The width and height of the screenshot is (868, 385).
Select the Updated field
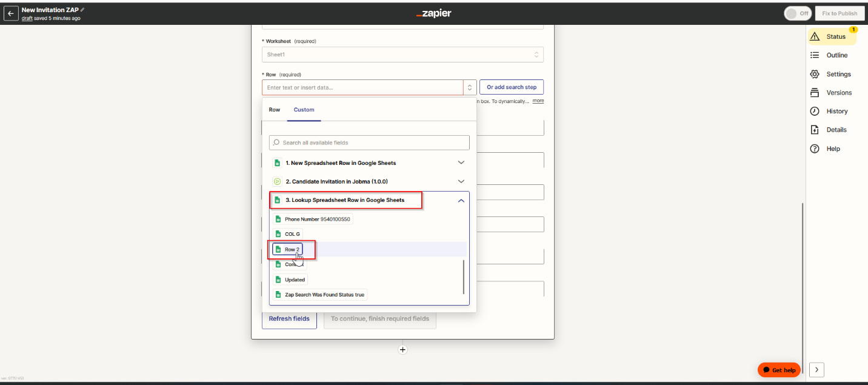[x=290, y=280]
